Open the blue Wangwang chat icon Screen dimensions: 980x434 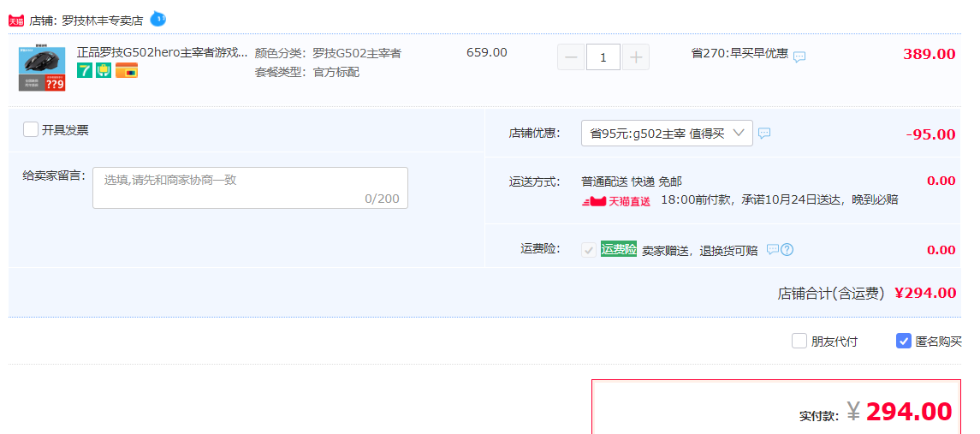pyautogui.click(x=158, y=20)
